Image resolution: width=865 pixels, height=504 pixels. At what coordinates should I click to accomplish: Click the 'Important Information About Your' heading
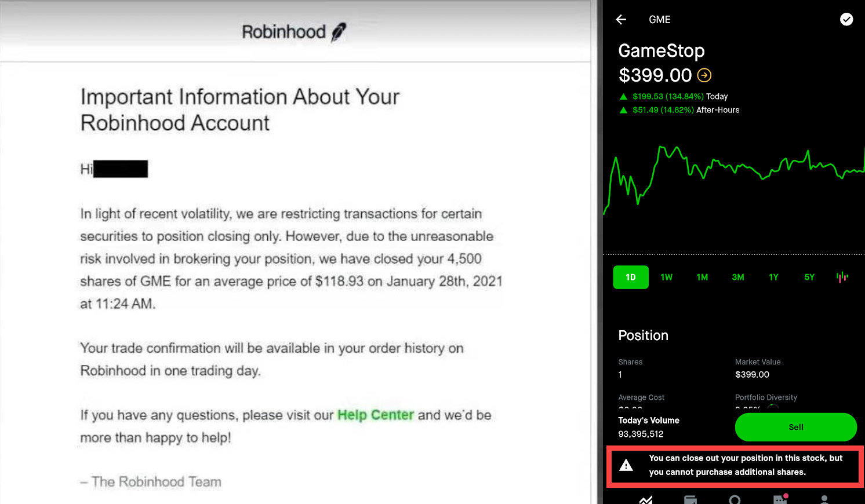240,97
